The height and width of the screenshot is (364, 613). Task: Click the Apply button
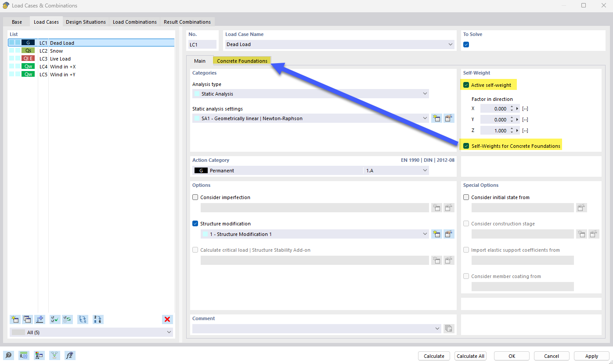tap(591, 356)
